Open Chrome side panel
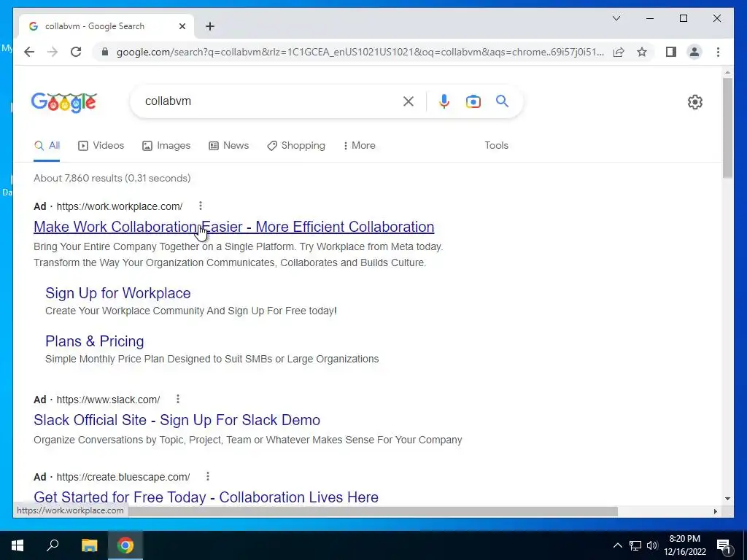The width and height of the screenshot is (747, 560). [x=671, y=52]
